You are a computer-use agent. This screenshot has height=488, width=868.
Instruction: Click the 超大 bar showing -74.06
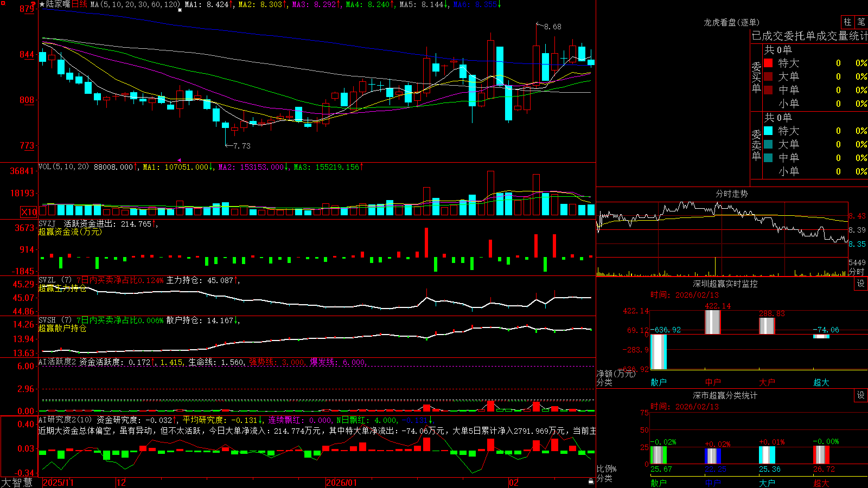[x=821, y=336]
